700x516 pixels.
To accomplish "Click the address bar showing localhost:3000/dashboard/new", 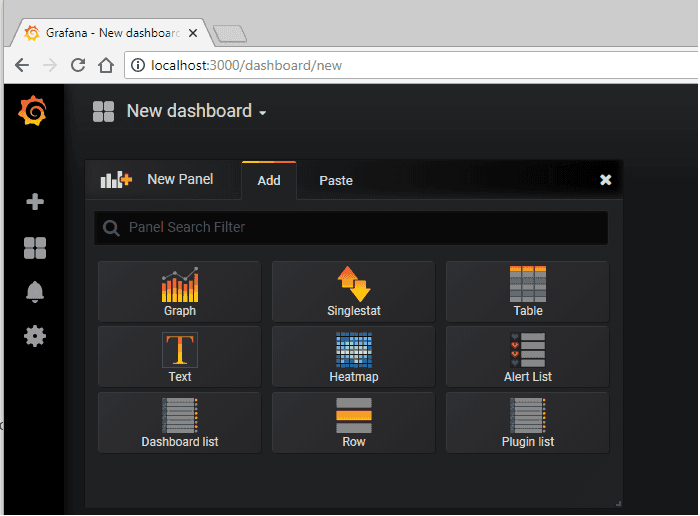I will click(x=411, y=66).
